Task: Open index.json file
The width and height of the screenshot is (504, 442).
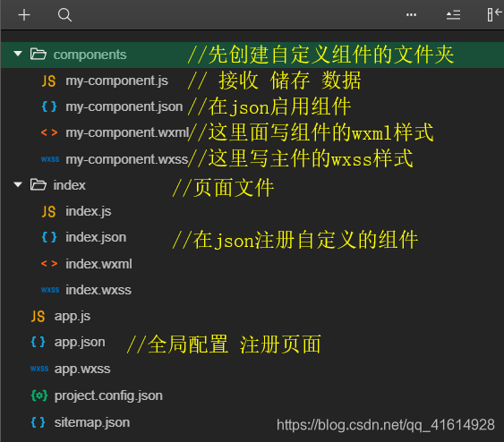Action: (96, 238)
